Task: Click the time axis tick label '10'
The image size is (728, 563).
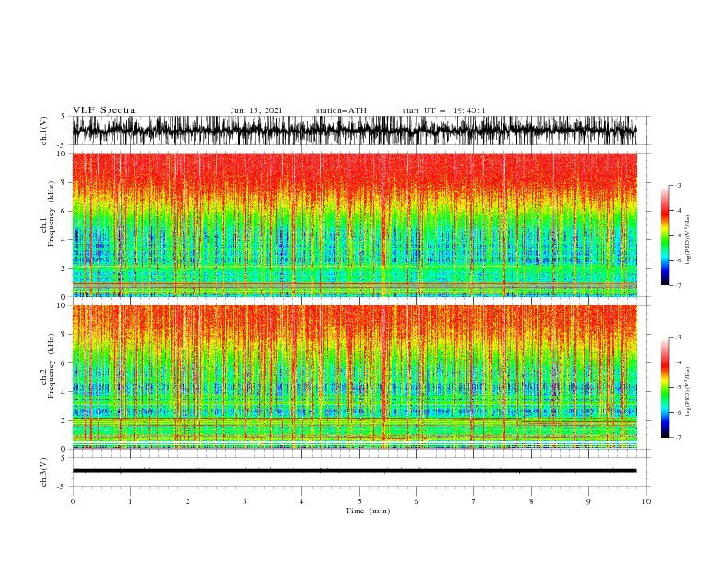Action: coord(646,501)
